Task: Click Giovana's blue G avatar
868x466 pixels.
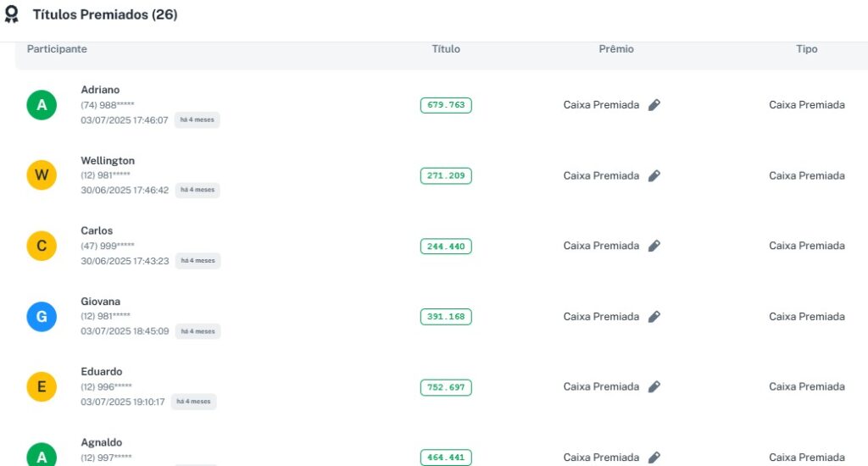Action: tap(42, 317)
